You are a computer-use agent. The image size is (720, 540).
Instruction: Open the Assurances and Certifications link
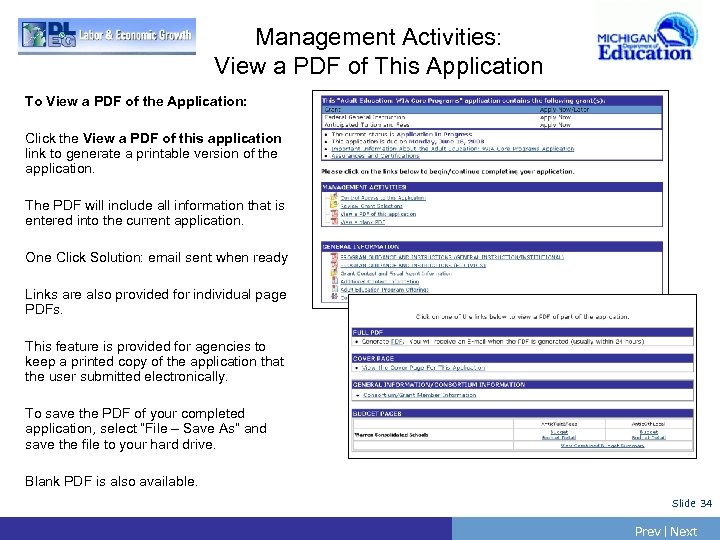376,156
